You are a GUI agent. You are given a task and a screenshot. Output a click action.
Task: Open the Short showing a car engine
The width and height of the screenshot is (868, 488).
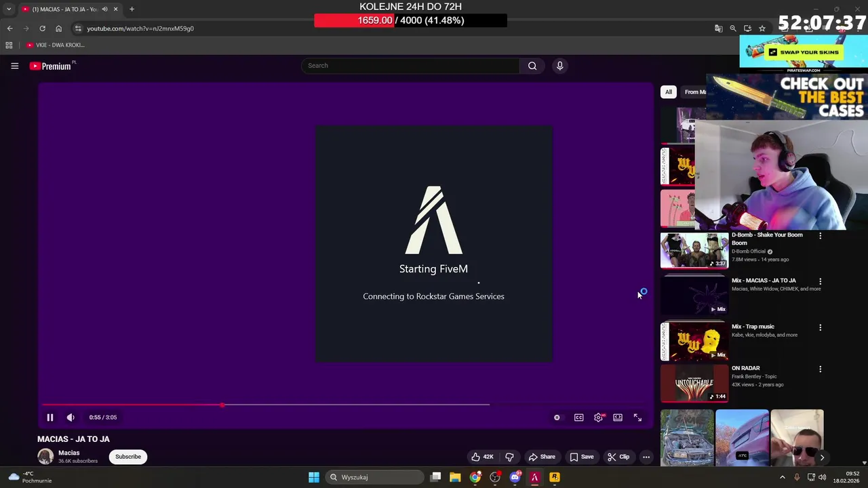(x=687, y=438)
